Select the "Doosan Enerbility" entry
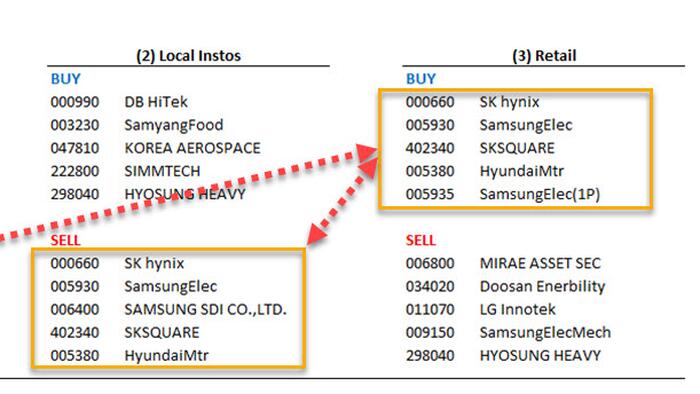The width and height of the screenshot is (700, 394). [x=542, y=287]
